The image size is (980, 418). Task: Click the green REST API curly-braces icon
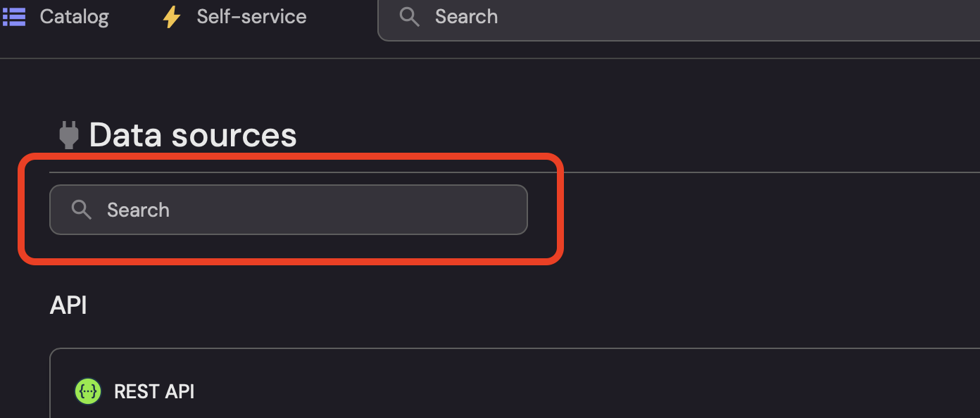87,391
